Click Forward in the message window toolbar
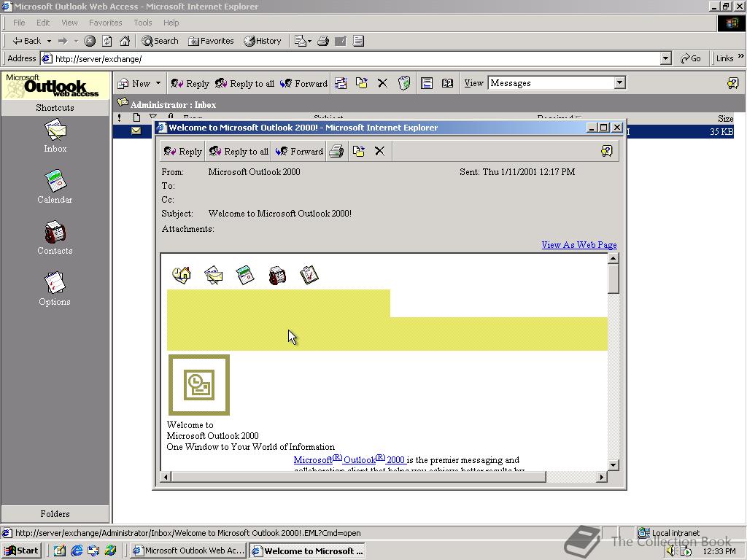Screen dimensions: 747x560 [x=299, y=152]
